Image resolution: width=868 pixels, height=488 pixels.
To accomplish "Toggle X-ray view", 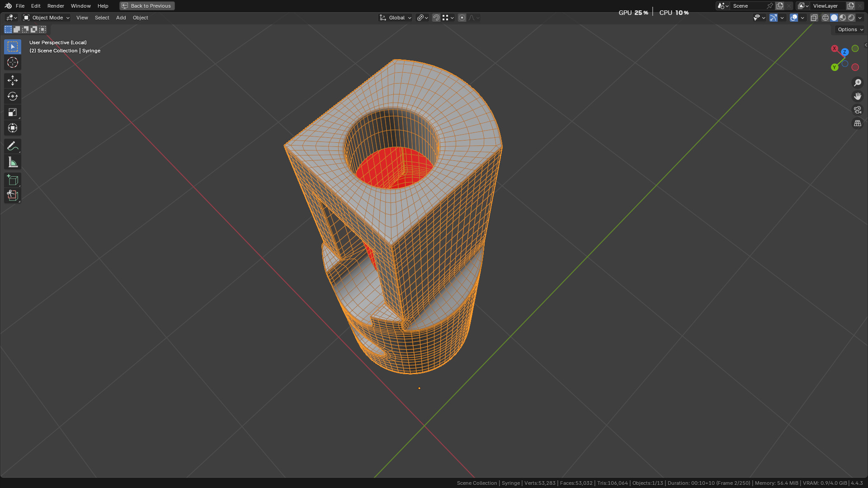I will coord(814,18).
